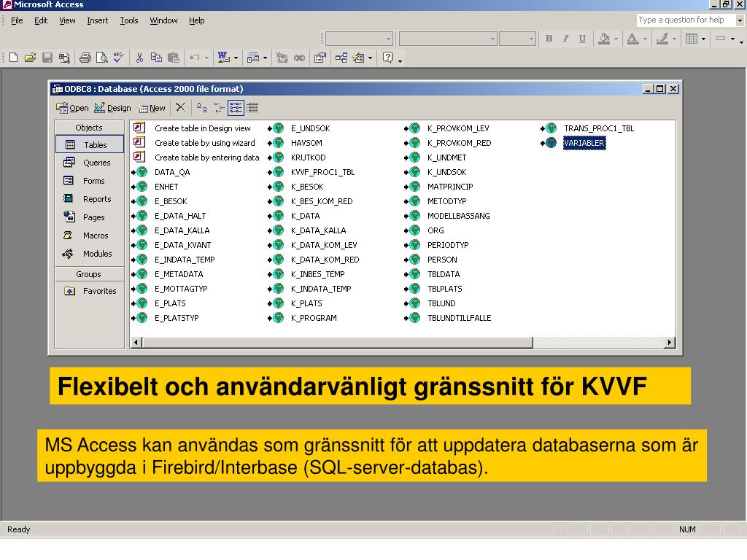Click the Code toolbar icon

(x=282, y=58)
